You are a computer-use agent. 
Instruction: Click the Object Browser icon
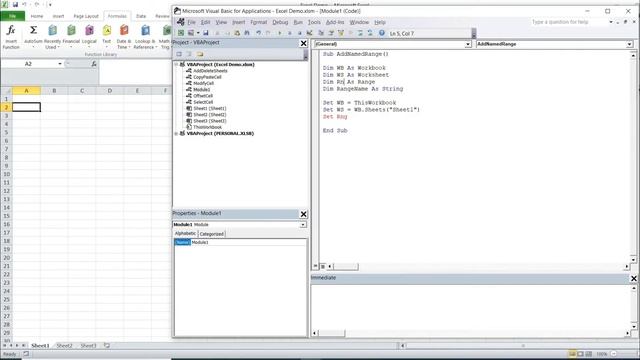342,33
